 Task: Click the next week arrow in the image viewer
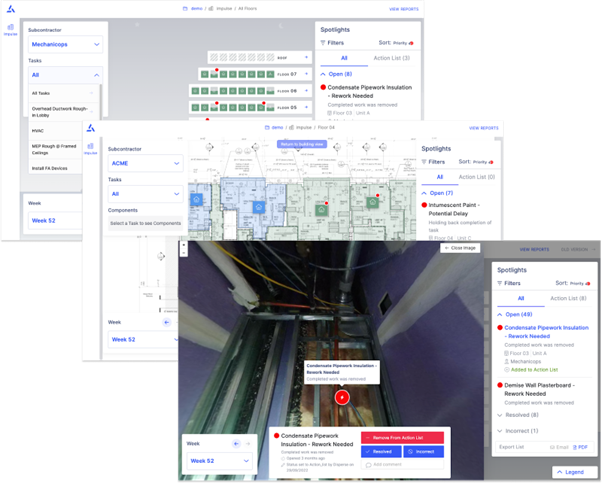pos(248,443)
